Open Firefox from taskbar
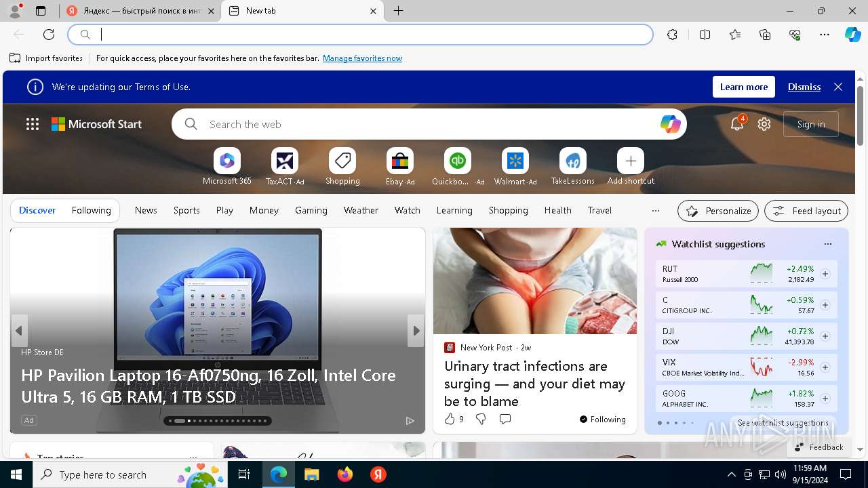Viewport: 868px width, 488px height. 345,474
